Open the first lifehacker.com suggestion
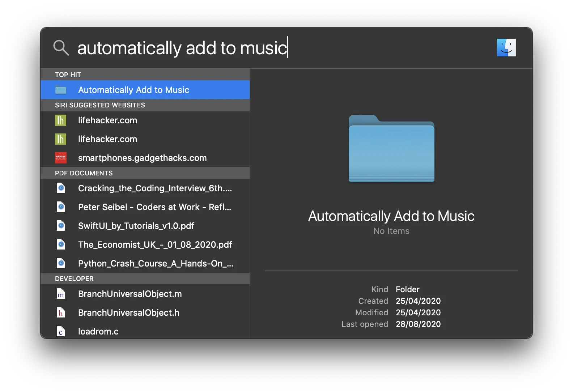 click(x=145, y=120)
